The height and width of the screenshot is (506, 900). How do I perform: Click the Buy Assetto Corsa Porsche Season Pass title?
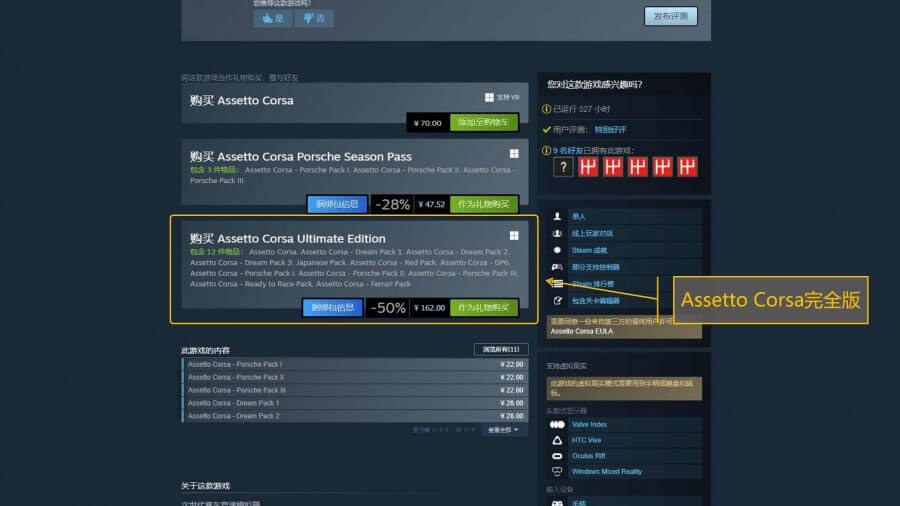[301, 156]
